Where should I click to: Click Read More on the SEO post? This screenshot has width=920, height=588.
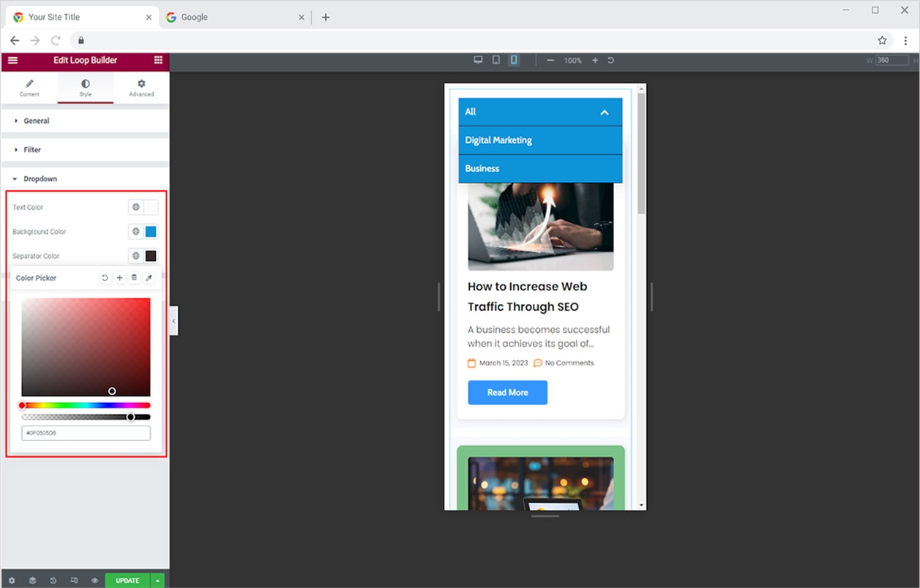[x=507, y=393]
